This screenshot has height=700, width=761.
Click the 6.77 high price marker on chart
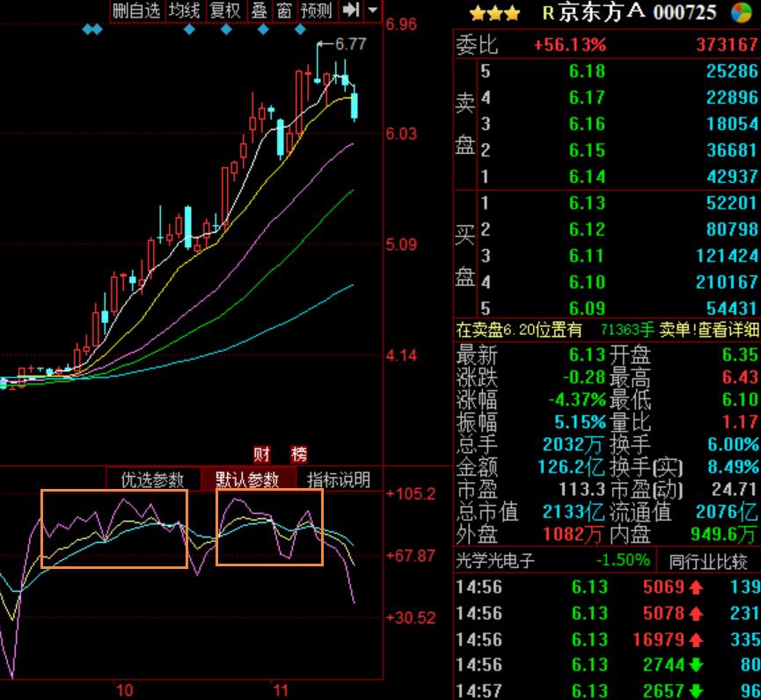tap(350, 44)
